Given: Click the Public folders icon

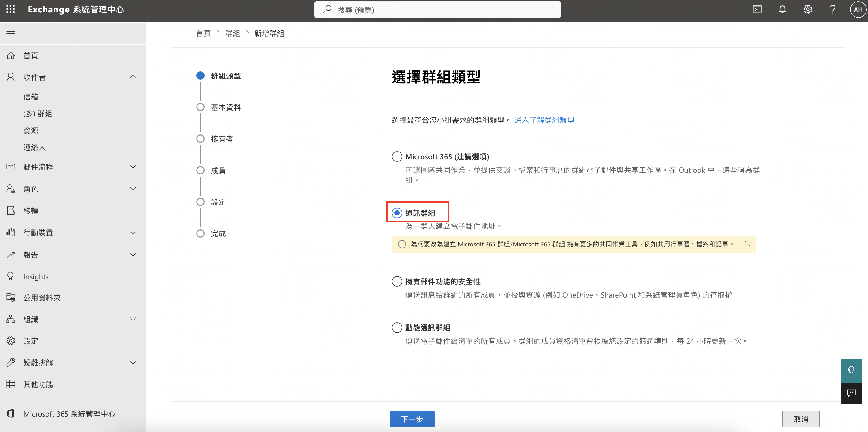Looking at the screenshot, I should coord(11,297).
